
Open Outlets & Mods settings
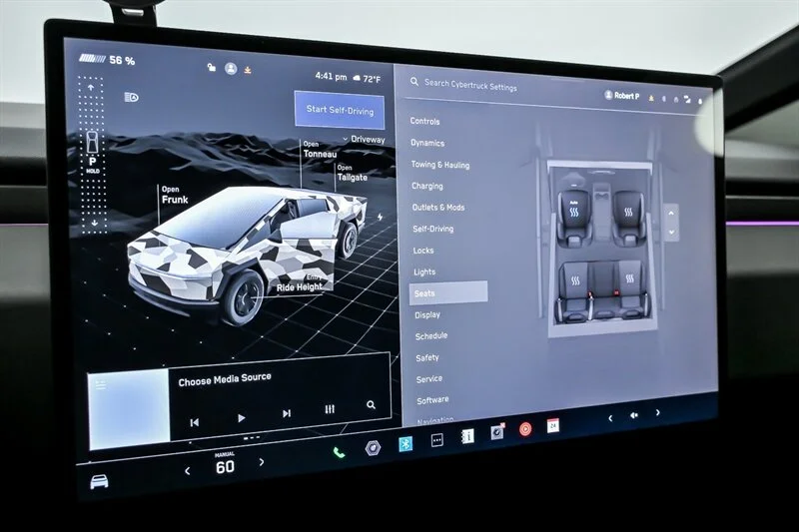point(438,208)
